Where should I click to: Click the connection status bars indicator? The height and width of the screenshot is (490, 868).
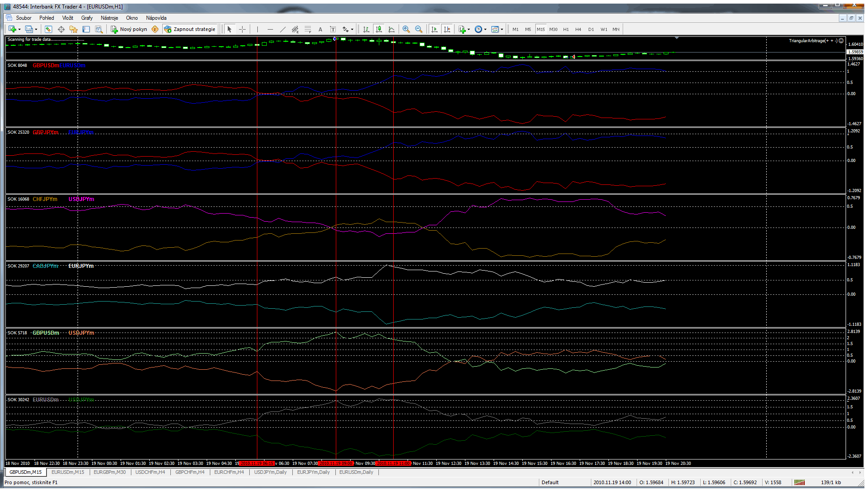pyautogui.click(x=799, y=482)
